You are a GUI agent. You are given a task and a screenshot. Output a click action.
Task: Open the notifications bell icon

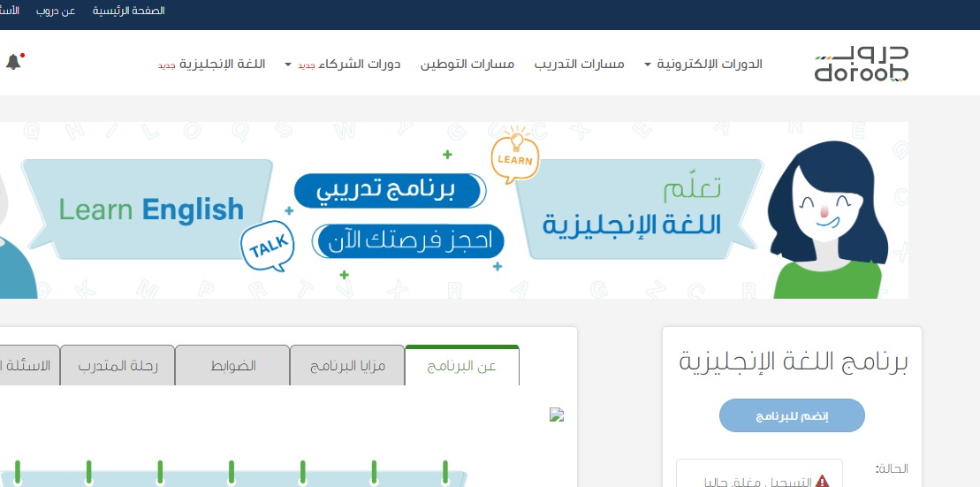point(13,62)
